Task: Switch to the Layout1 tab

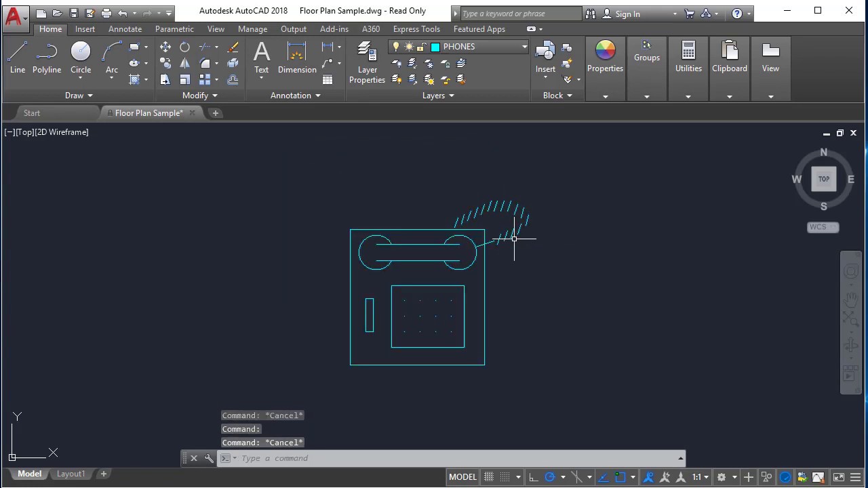Action: click(71, 474)
